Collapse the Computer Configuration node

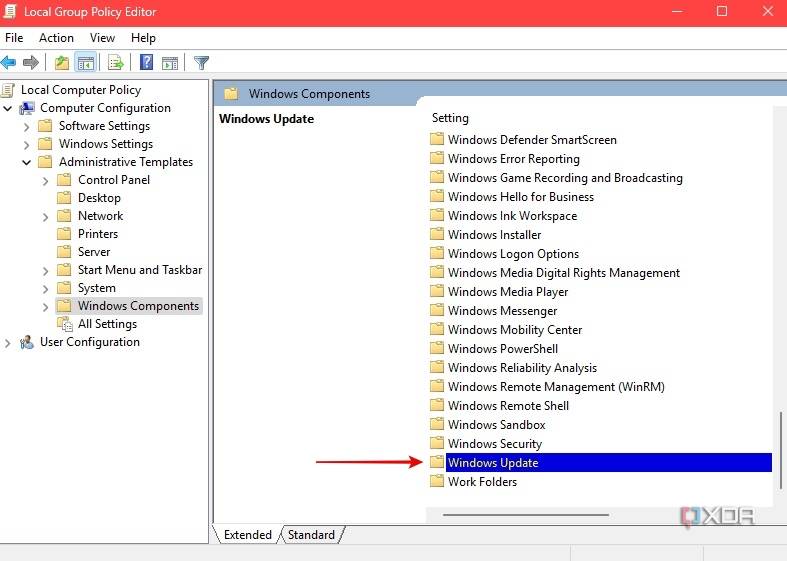[8, 108]
